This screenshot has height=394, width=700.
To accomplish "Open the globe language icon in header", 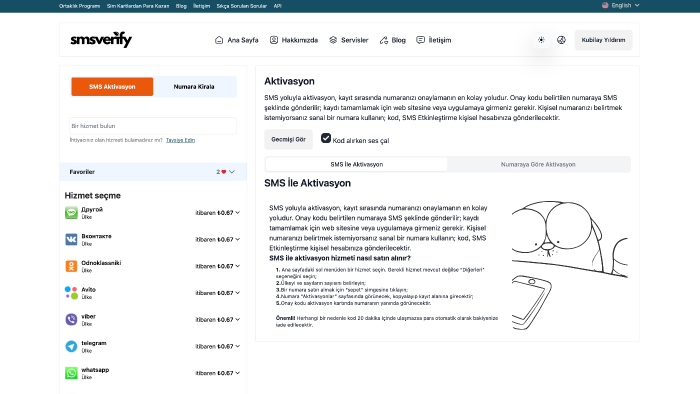I will [x=561, y=40].
